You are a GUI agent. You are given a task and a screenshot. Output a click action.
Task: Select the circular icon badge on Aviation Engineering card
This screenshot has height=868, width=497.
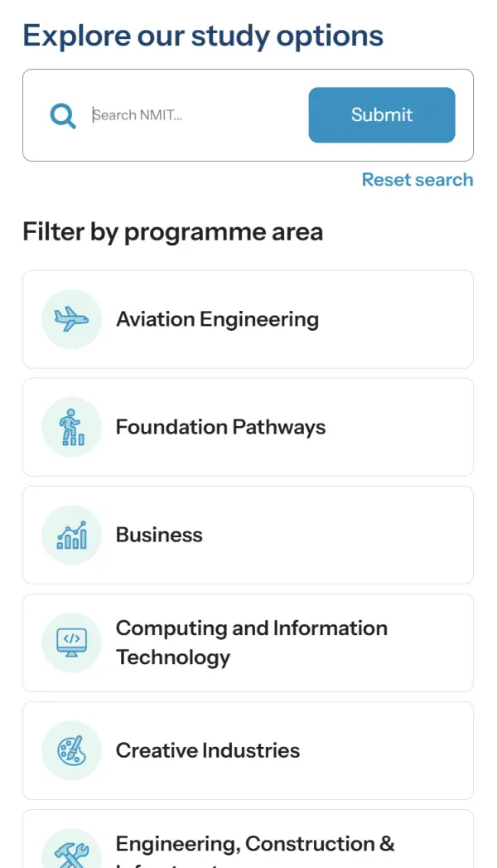(70, 319)
